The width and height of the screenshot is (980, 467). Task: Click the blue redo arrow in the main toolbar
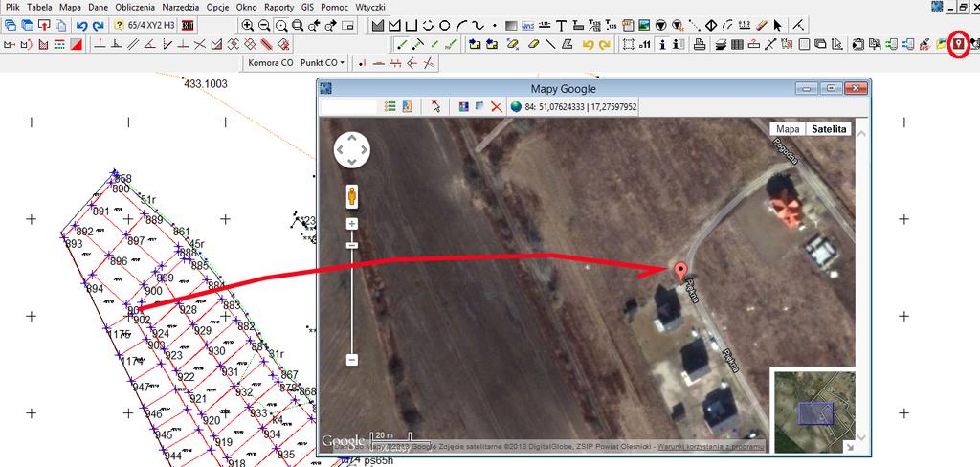(99, 26)
